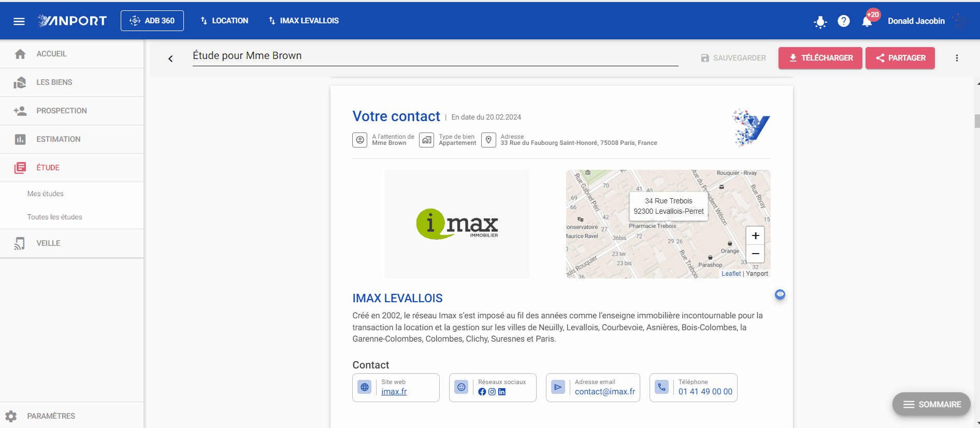
Task: Open the Instagram social link
Action: click(492, 392)
